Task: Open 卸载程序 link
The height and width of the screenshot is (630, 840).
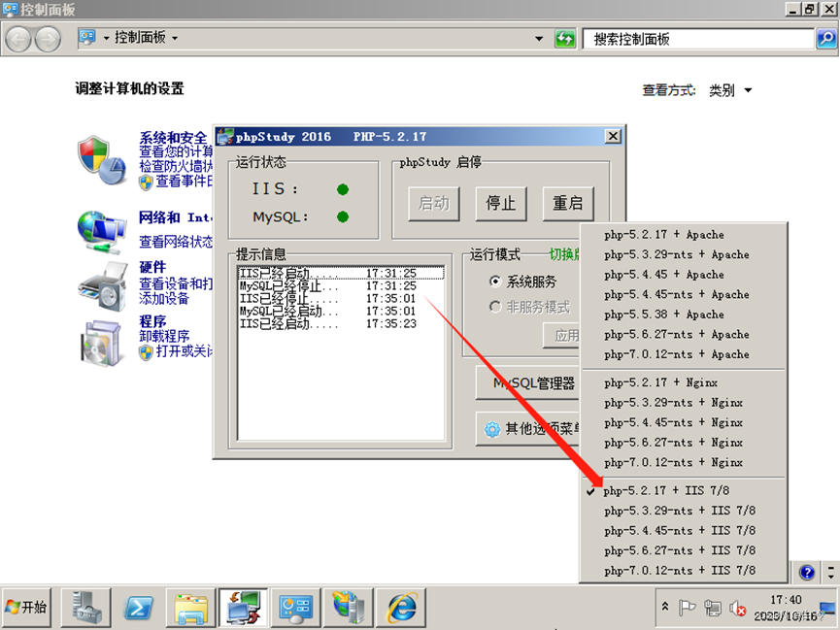Action: click(164, 337)
